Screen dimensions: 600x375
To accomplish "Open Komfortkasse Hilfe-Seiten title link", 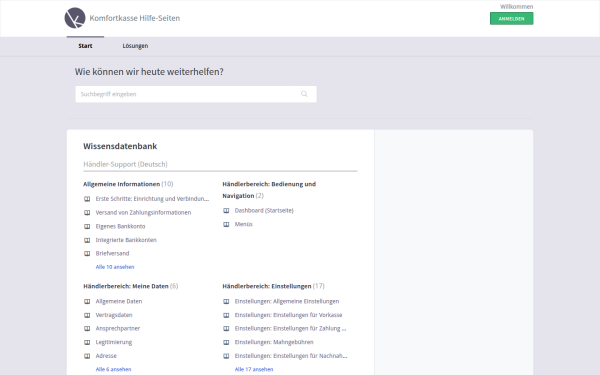I will tap(135, 18).
